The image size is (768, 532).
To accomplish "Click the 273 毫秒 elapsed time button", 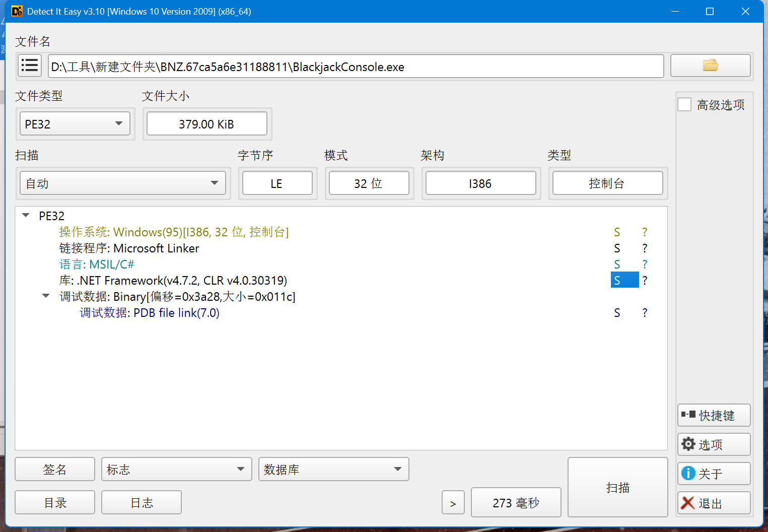I will (x=516, y=502).
